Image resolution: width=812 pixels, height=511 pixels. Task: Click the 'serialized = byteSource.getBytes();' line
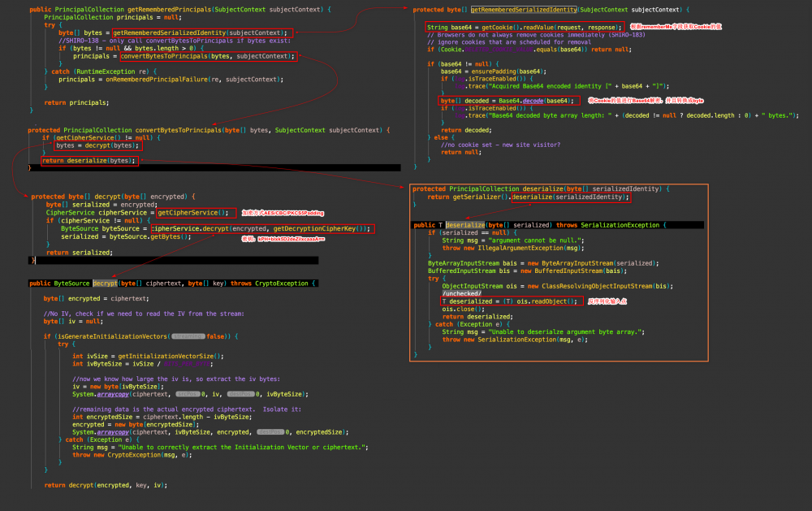(x=126, y=236)
